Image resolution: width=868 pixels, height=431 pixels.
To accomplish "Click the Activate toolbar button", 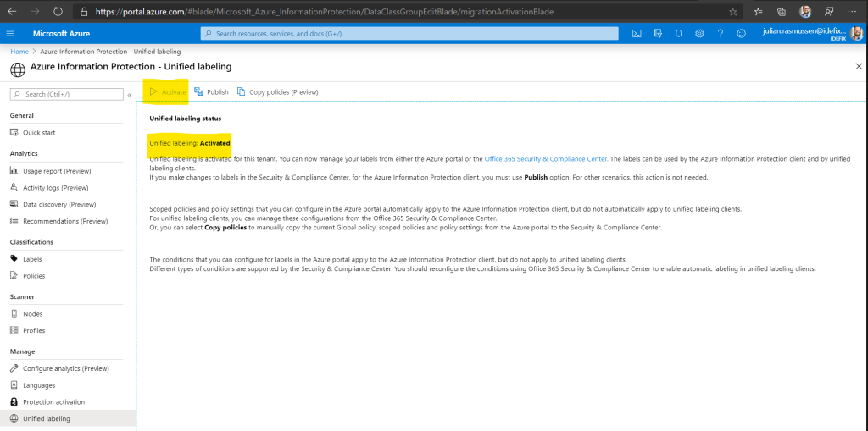I will click(168, 92).
